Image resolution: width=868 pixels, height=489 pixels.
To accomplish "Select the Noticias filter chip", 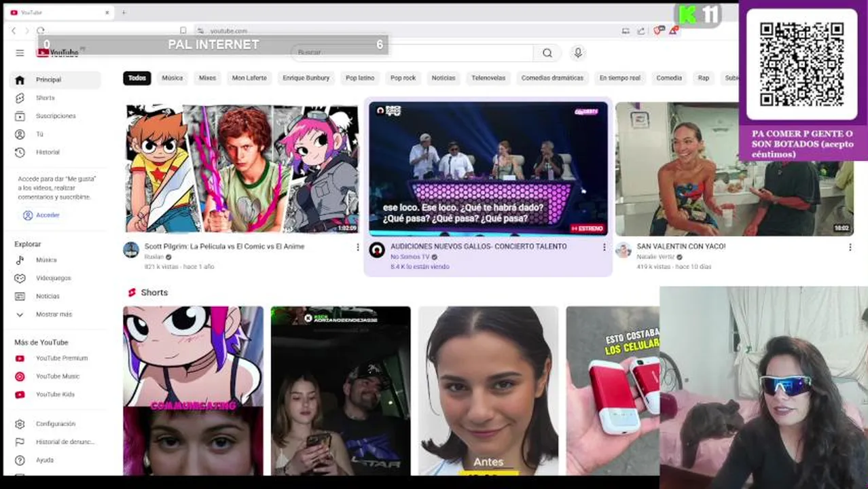I will pos(444,78).
